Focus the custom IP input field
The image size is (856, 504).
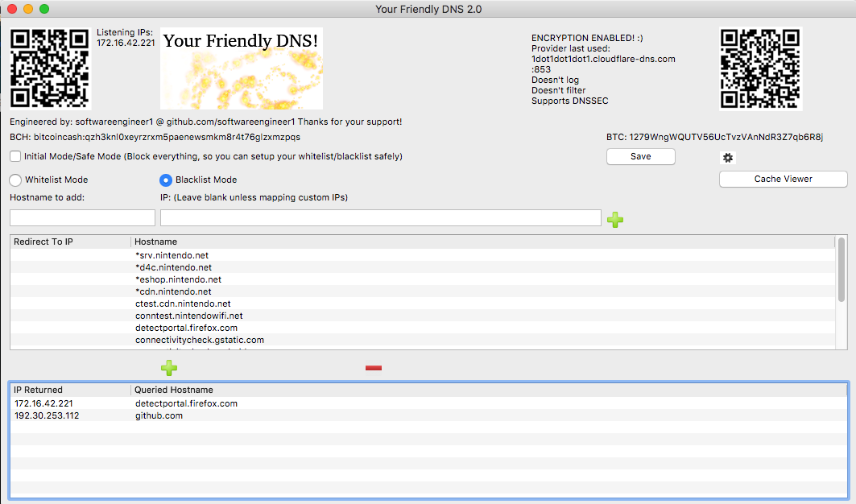(381, 218)
